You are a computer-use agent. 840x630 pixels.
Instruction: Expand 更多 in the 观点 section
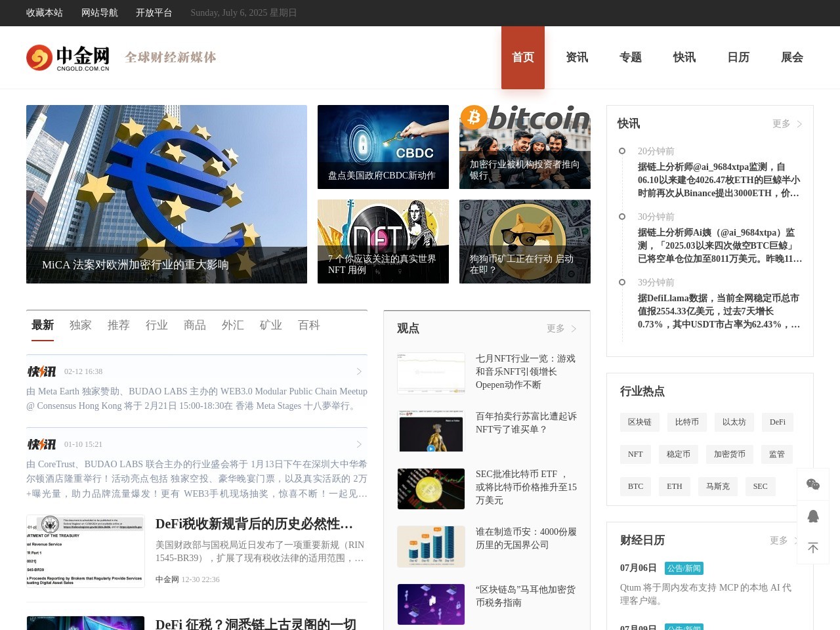tap(556, 328)
